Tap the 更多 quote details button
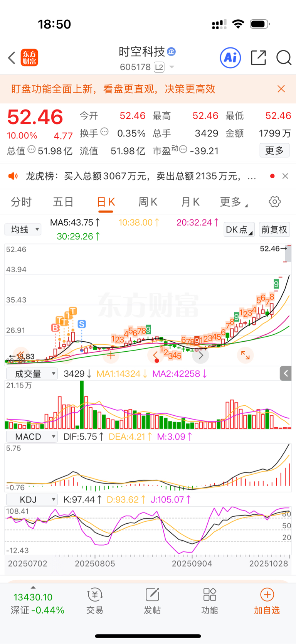 tap(274, 150)
